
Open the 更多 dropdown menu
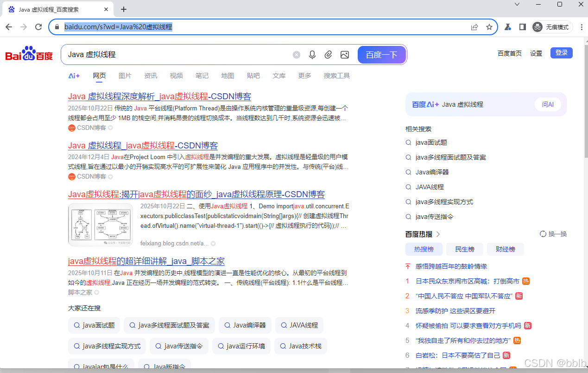click(x=304, y=75)
